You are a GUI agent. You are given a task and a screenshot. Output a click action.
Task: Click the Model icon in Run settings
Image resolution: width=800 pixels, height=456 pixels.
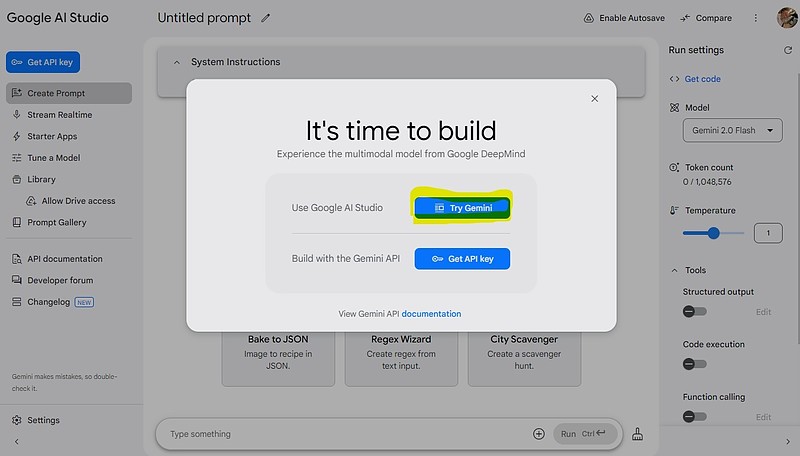[x=674, y=108]
